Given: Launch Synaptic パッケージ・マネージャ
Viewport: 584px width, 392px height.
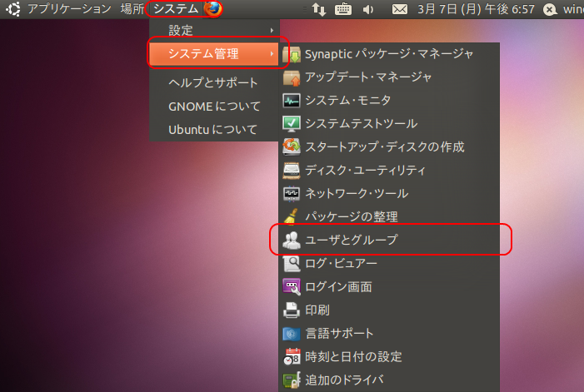Looking at the screenshot, I should [389, 54].
